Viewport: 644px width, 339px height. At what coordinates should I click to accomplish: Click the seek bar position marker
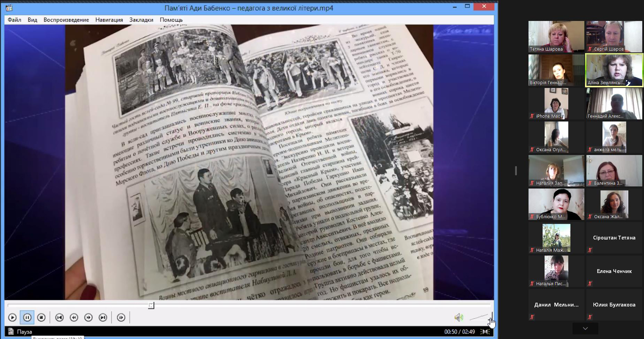(x=151, y=305)
